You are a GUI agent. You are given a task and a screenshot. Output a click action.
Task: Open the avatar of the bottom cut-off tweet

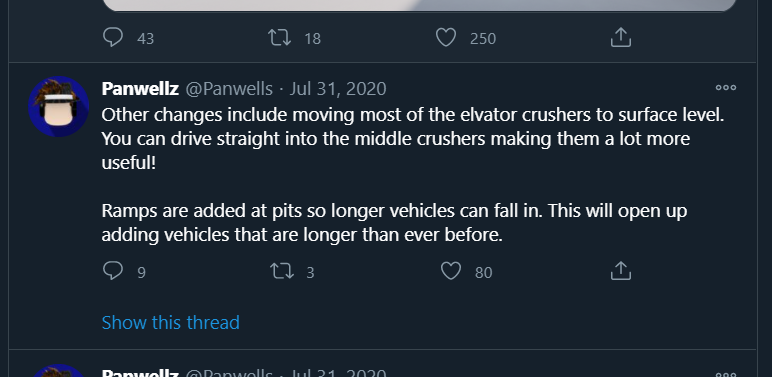click(59, 371)
